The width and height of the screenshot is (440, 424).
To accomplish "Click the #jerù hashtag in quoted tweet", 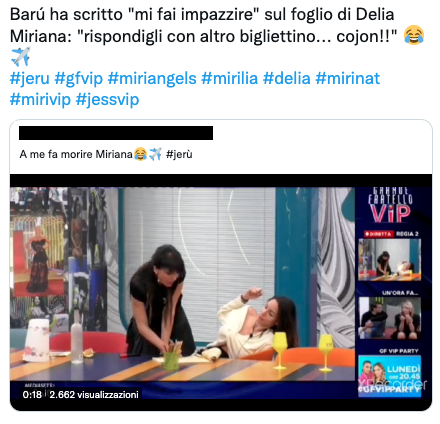I will click(179, 155).
